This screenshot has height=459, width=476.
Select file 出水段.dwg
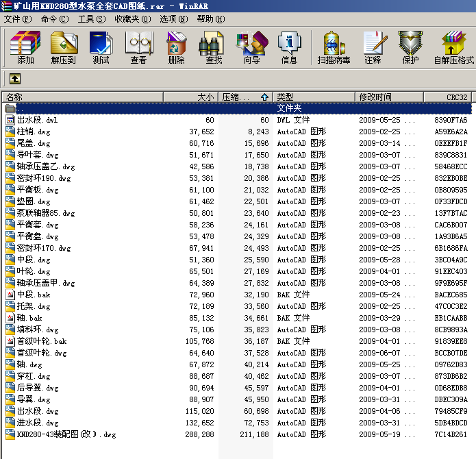tap(38, 411)
